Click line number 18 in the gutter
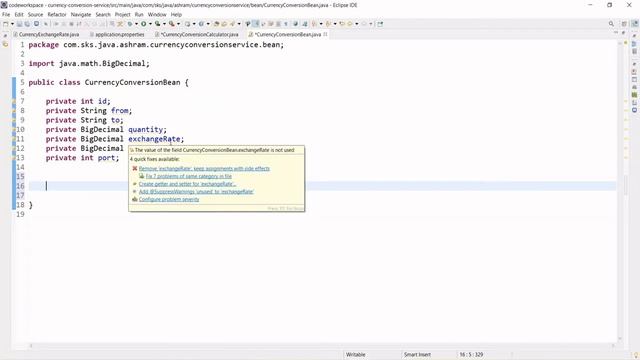640x360 pixels. 20,205
